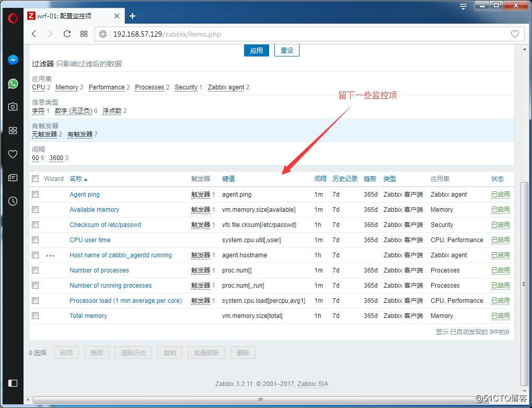The image size is (532, 408).
Task: Click the 重设 reset filter button
Action: click(287, 50)
